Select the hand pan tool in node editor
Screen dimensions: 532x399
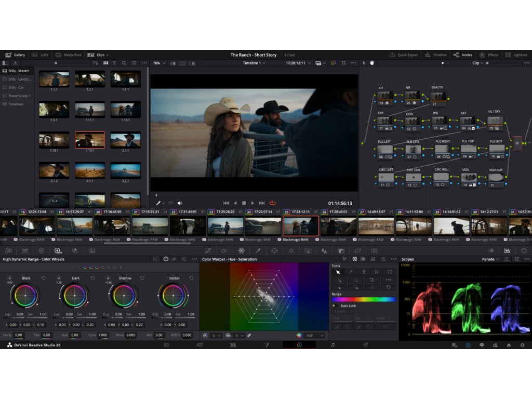(371, 63)
